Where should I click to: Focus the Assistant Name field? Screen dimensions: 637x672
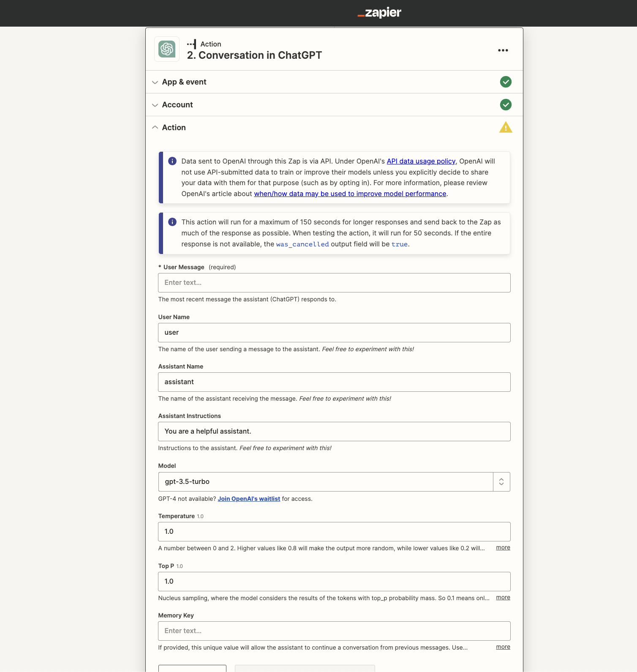pos(334,382)
